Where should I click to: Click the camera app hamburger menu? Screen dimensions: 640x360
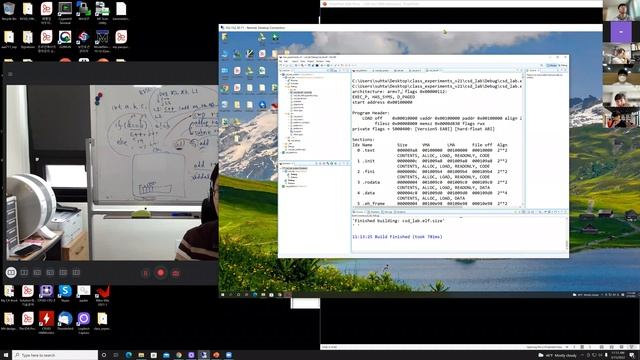point(10,74)
